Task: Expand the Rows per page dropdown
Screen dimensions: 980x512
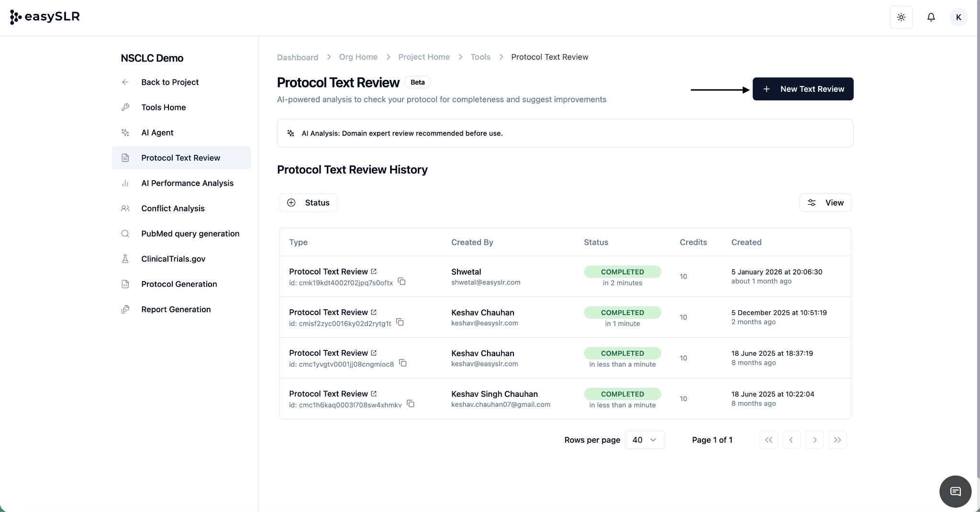Action: [x=645, y=440]
